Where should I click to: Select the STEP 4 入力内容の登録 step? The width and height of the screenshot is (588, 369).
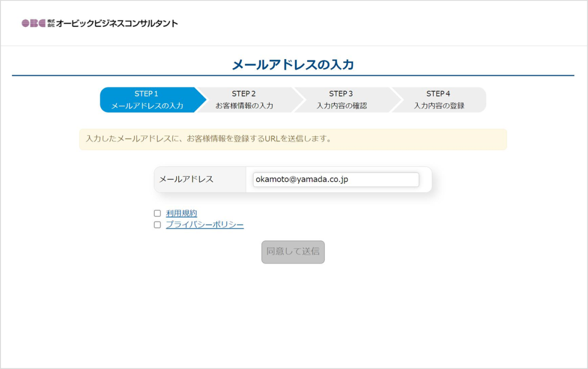pyautogui.click(x=439, y=100)
